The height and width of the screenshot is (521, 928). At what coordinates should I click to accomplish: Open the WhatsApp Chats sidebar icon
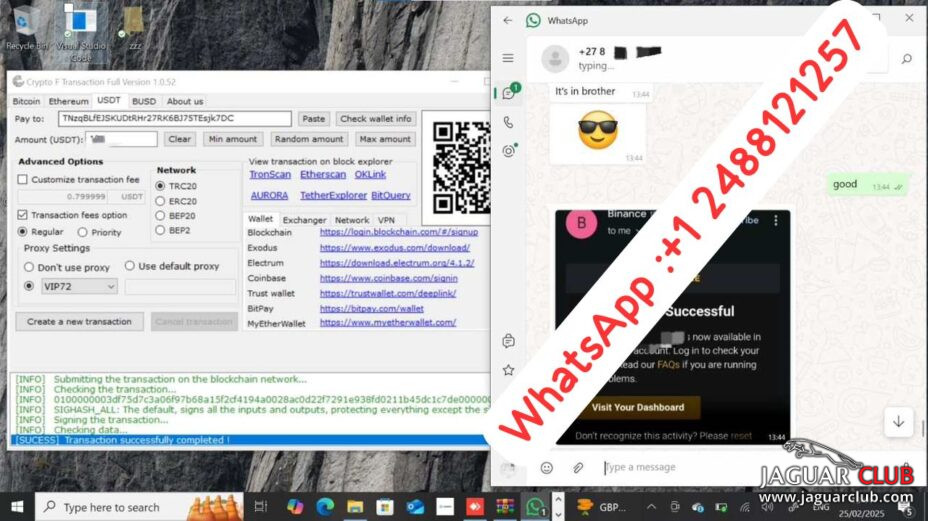508,93
